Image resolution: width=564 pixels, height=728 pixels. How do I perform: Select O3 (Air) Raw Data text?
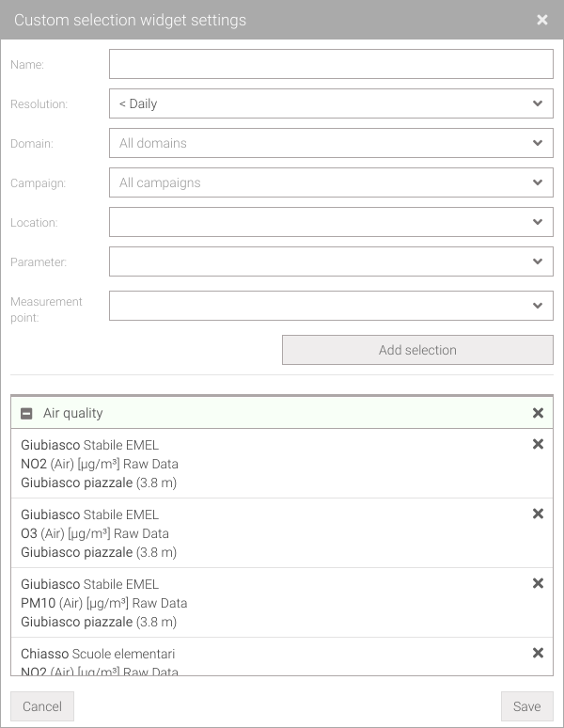click(x=95, y=533)
